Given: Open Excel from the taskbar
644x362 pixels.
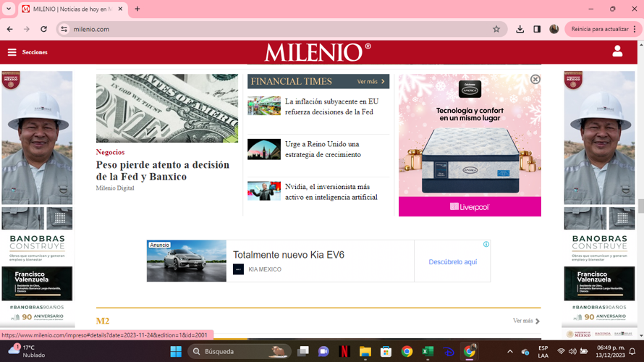Looking at the screenshot, I should (428, 351).
